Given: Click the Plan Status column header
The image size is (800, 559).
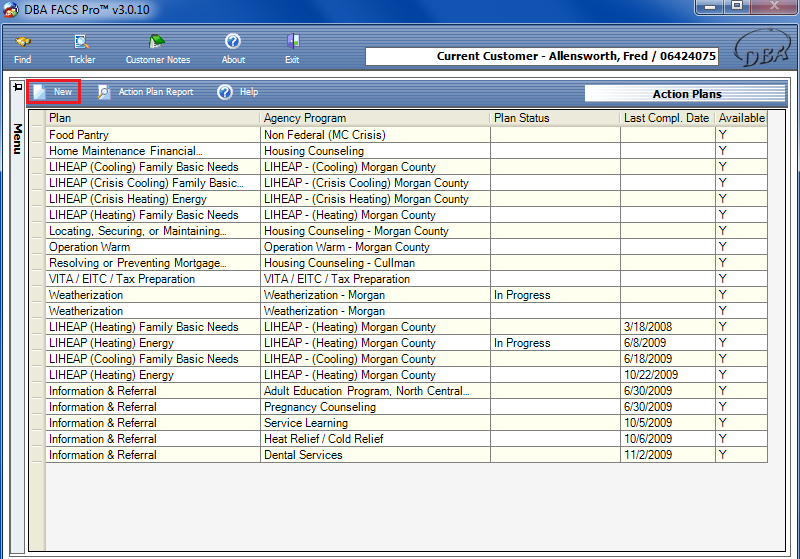Looking at the screenshot, I should click(x=554, y=118).
